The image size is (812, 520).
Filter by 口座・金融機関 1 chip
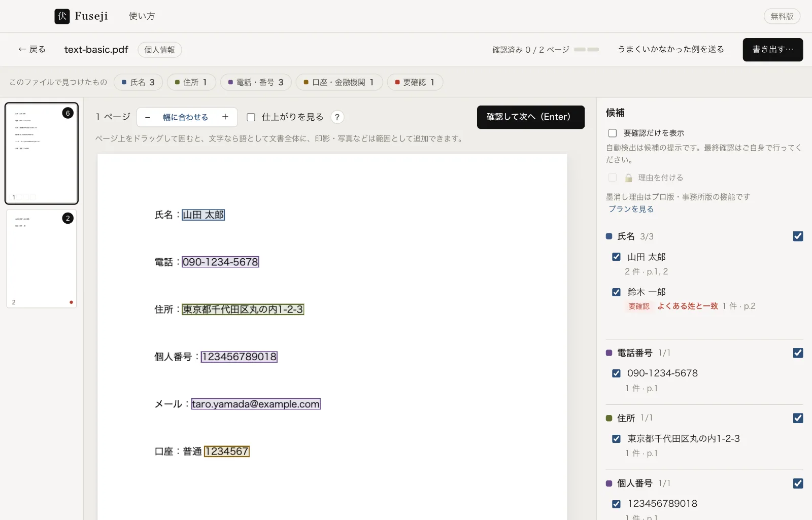pos(339,82)
